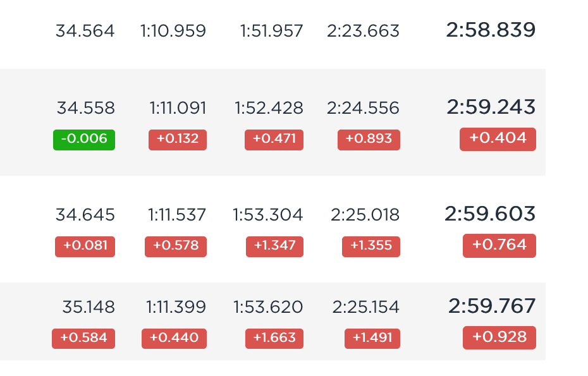
Task: Select the 2:59.243 total time
Action: [x=491, y=107]
